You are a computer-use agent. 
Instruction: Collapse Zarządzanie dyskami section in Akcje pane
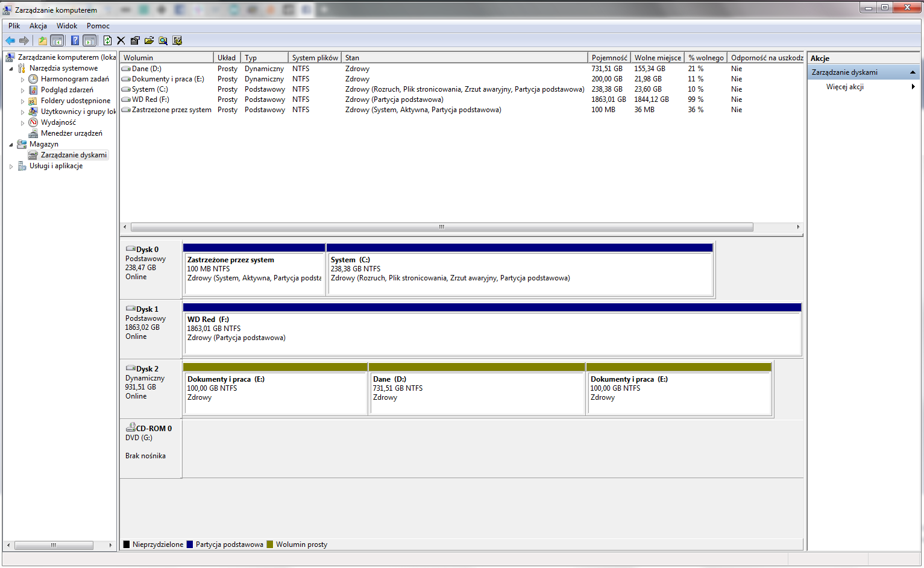(x=913, y=72)
